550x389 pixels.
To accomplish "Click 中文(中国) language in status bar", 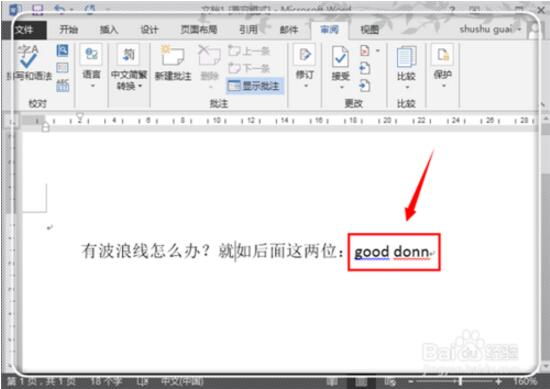I will pyautogui.click(x=182, y=381).
